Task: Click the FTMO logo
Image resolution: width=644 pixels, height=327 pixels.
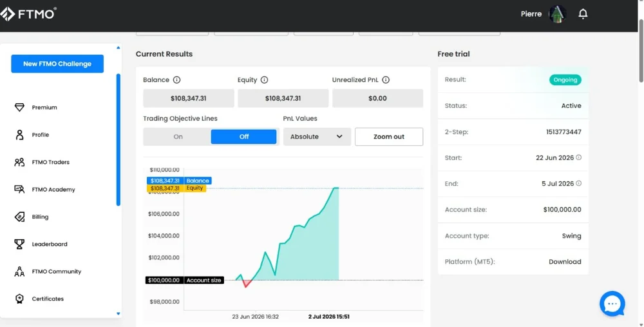Action: [28, 14]
